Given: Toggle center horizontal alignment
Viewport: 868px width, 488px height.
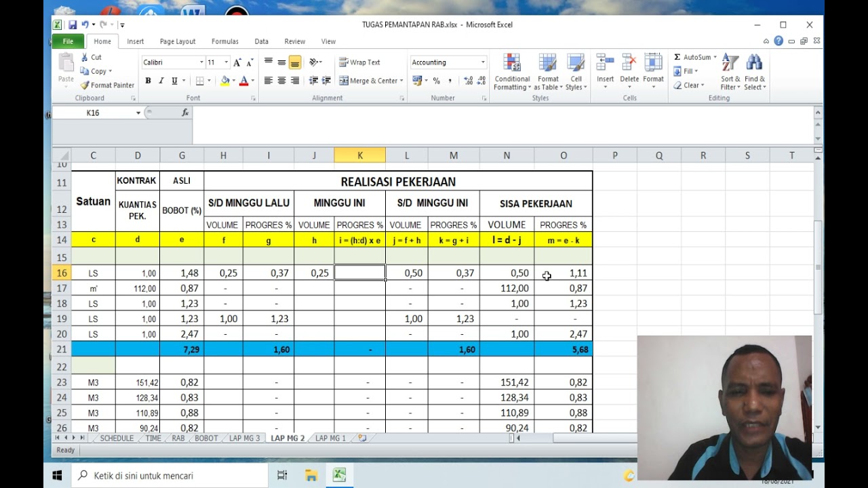Looking at the screenshot, I should 281,81.
